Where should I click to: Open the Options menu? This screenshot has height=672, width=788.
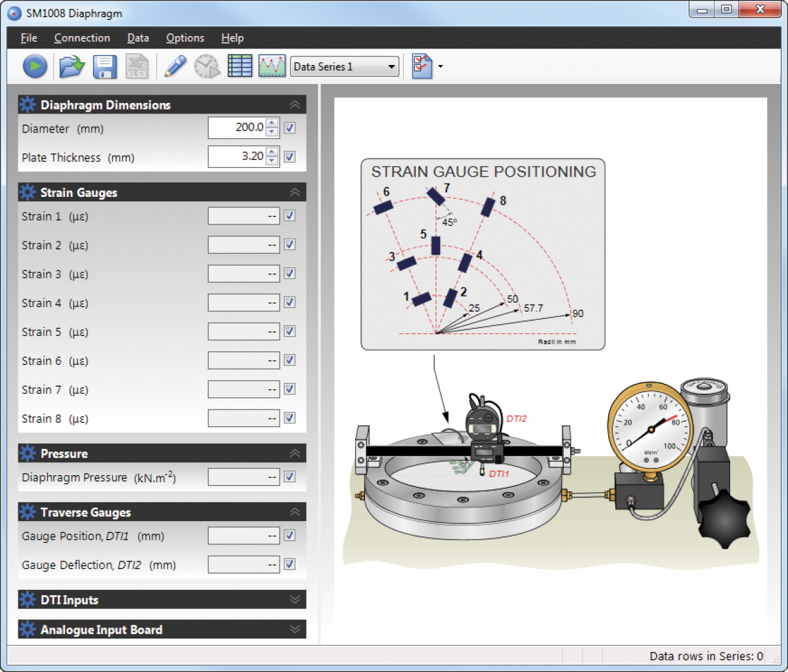185,37
